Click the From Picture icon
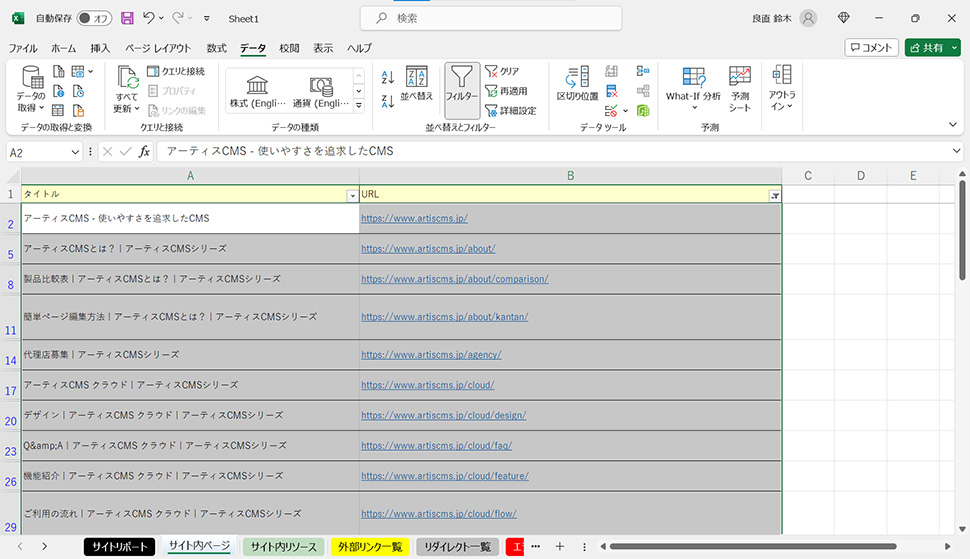 tap(79, 72)
